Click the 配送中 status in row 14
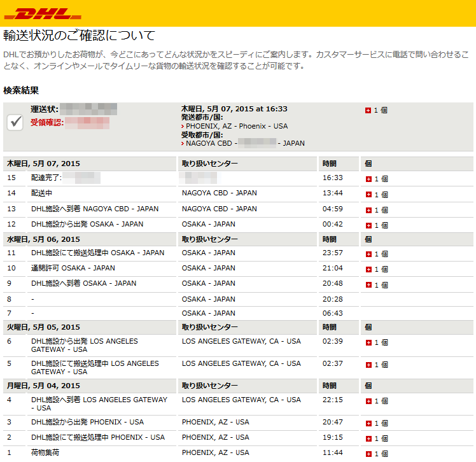This screenshot has width=476, height=462. point(41,193)
